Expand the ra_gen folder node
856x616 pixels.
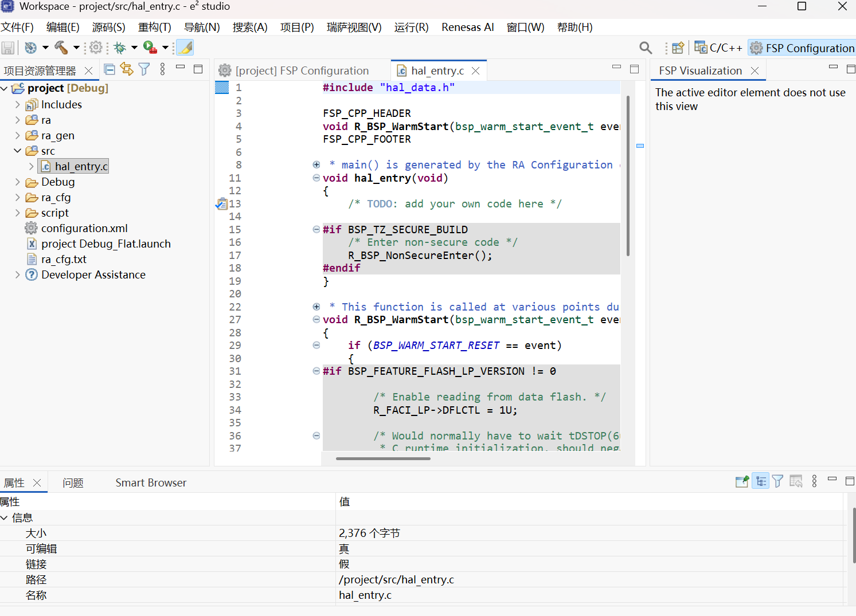(x=18, y=136)
